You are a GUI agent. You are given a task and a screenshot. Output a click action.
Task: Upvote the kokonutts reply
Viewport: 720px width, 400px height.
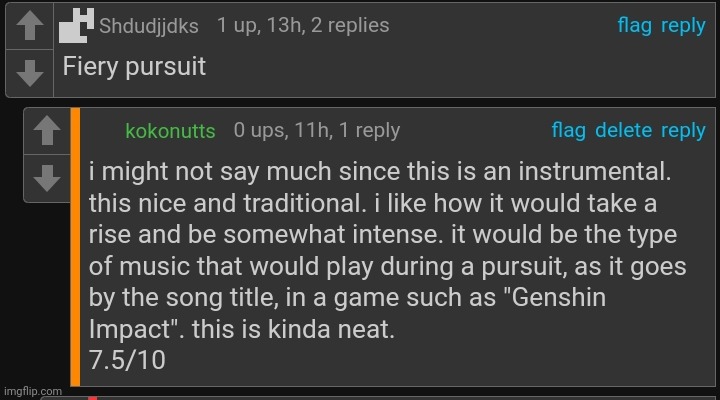tap(47, 131)
